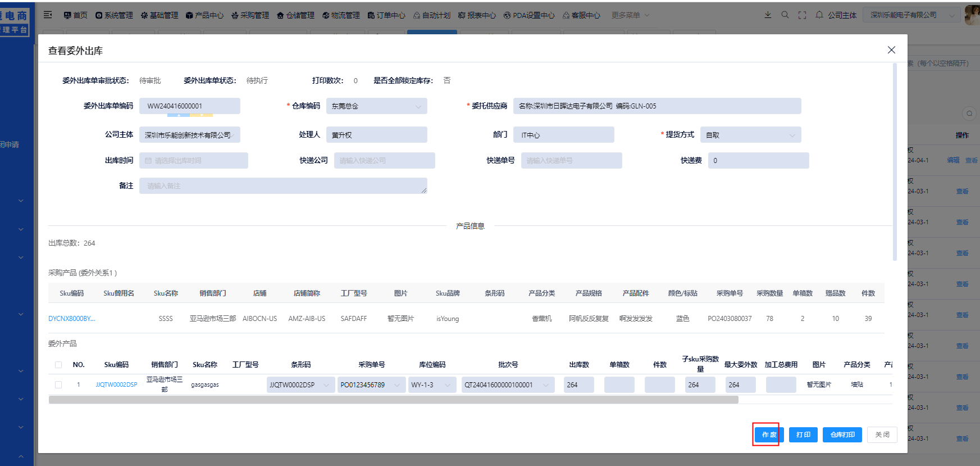Open notifications bell icon

tap(819, 15)
